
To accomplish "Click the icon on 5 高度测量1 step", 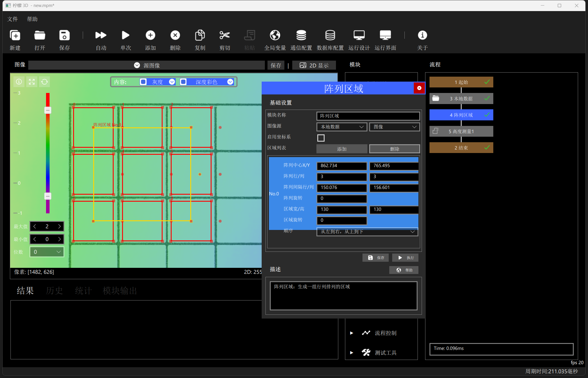I will click(x=436, y=131).
